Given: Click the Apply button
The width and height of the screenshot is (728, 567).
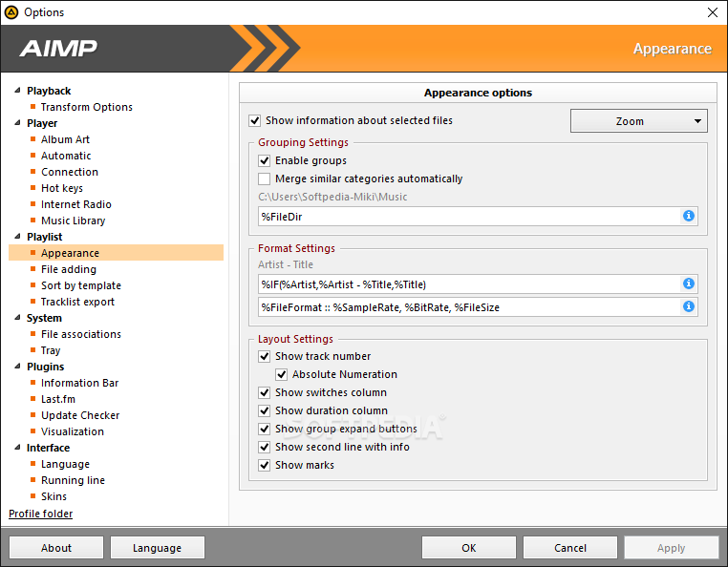Looking at the screenshot, I should (672, 548).
